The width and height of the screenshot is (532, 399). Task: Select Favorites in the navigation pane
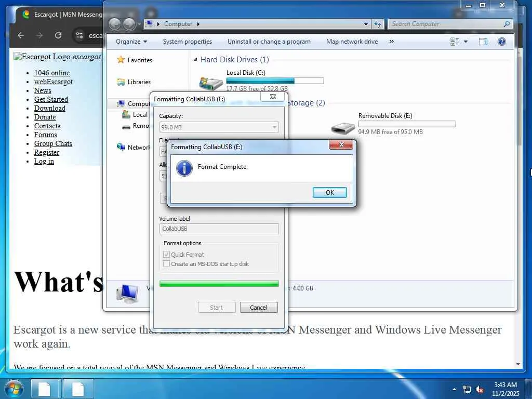(x=140, y=60)
